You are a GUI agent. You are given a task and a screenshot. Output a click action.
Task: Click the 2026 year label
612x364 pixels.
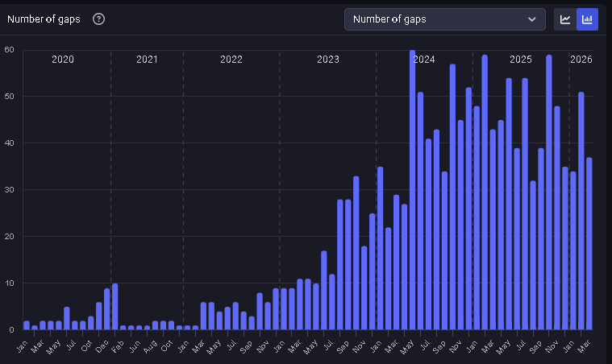click(581, 60)
